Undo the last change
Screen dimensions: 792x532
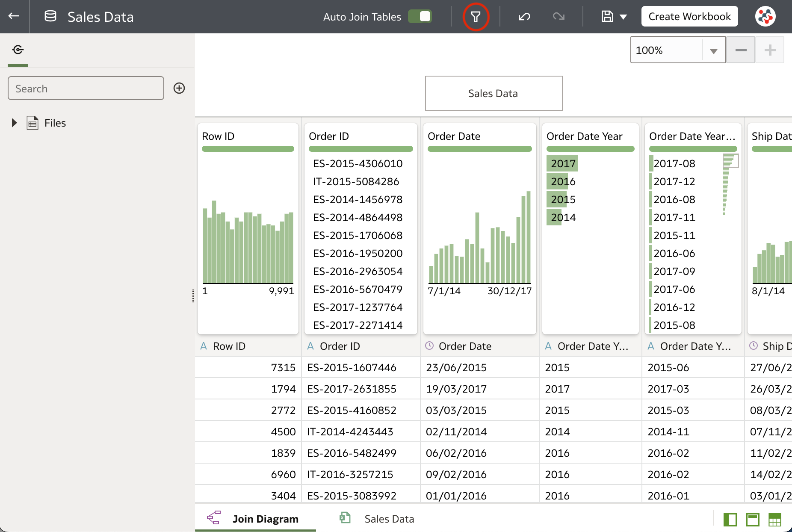(524, 17)
